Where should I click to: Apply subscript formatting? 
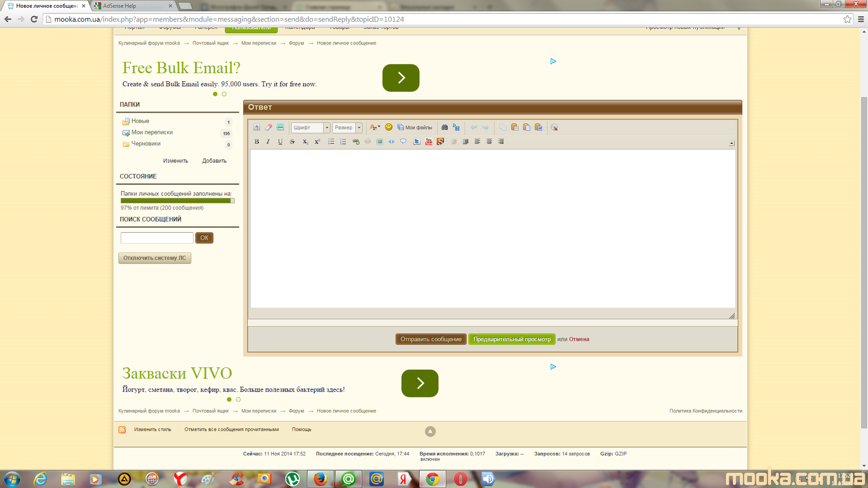(305, 142)
